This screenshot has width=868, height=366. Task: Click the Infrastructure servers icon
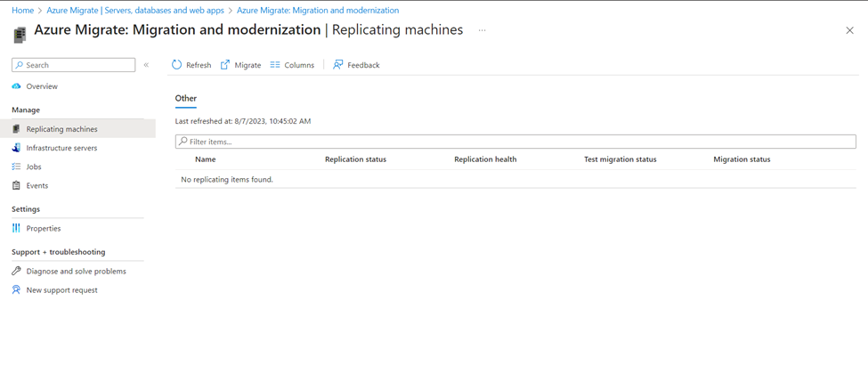pos(17,148)
